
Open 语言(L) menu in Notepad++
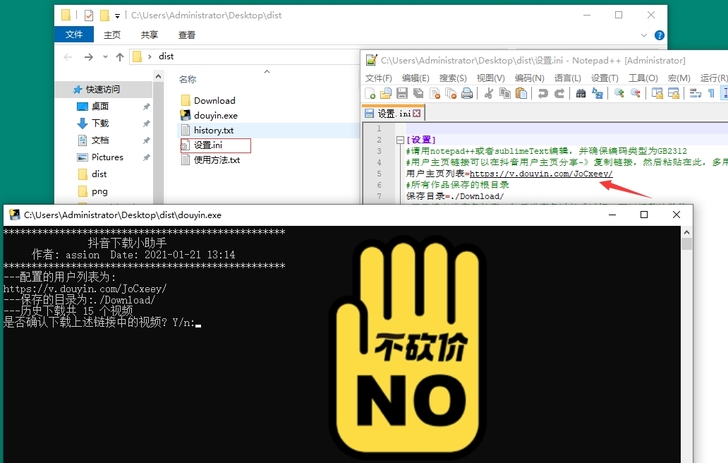click(567, 78)
